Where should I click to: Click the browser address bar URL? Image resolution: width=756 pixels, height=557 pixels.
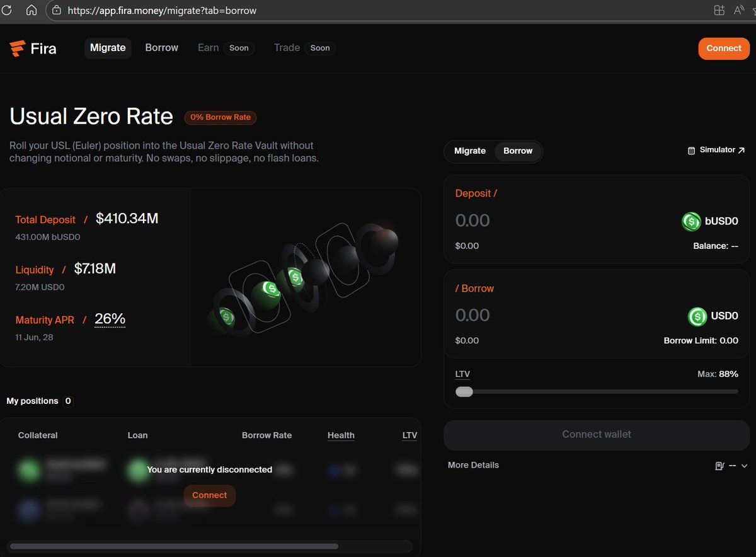(x=162, y=11)
